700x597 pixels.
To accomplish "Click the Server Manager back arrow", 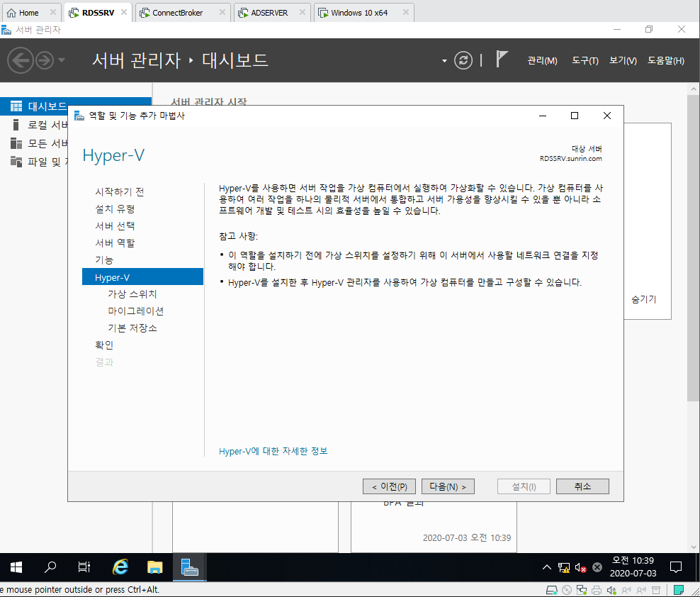I will [21, 60].
